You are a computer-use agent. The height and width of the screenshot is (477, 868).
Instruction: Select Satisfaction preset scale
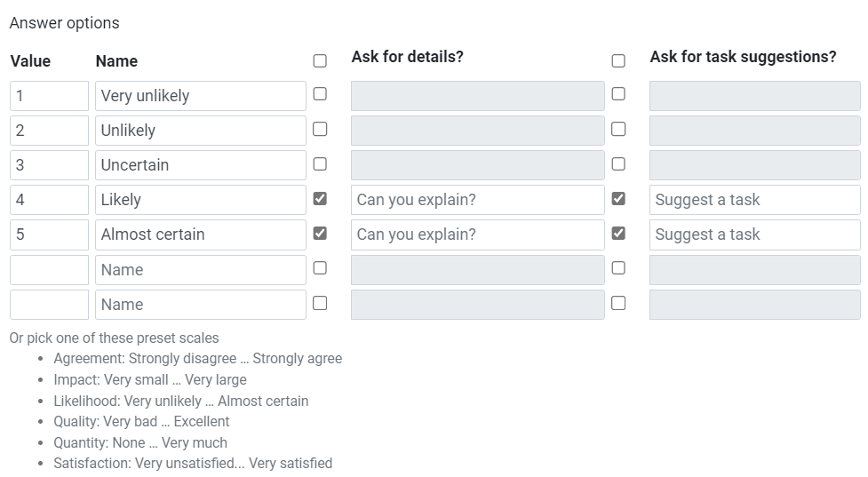point(193,464)
